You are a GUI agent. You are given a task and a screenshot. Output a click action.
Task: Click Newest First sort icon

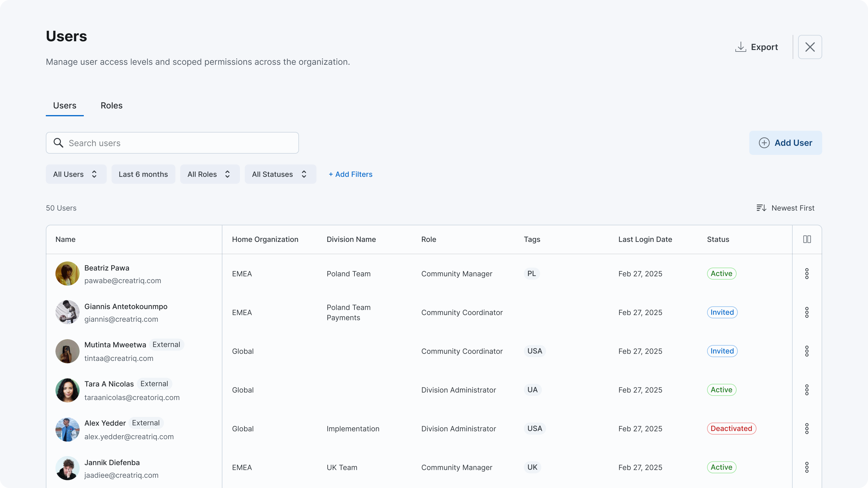pyautogui.click(x=761, y=208)
